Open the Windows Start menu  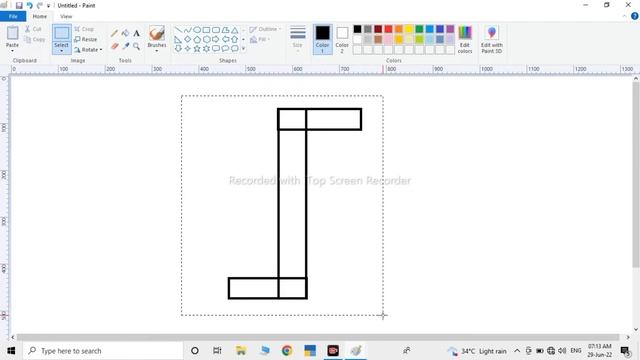[x=11, y=351]
